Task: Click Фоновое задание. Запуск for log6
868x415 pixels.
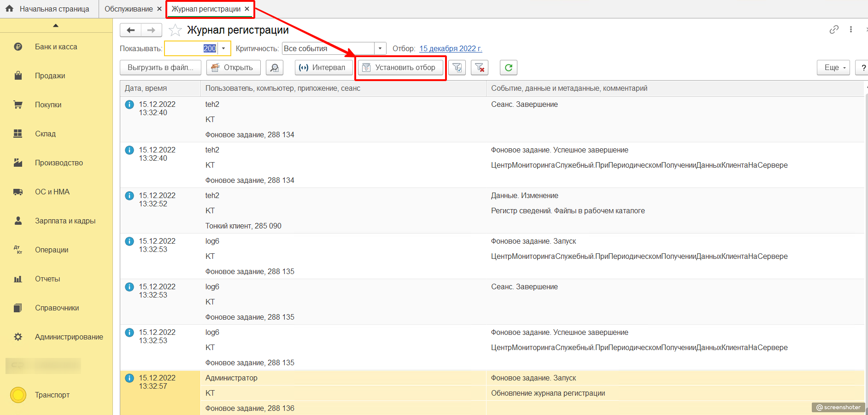Action: [x=534, y=241]
